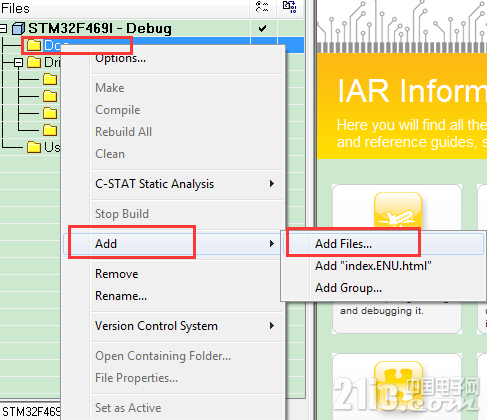Click the Dri group folder icon
Viewport: 487px width, 420px height.
click(34, 62)
